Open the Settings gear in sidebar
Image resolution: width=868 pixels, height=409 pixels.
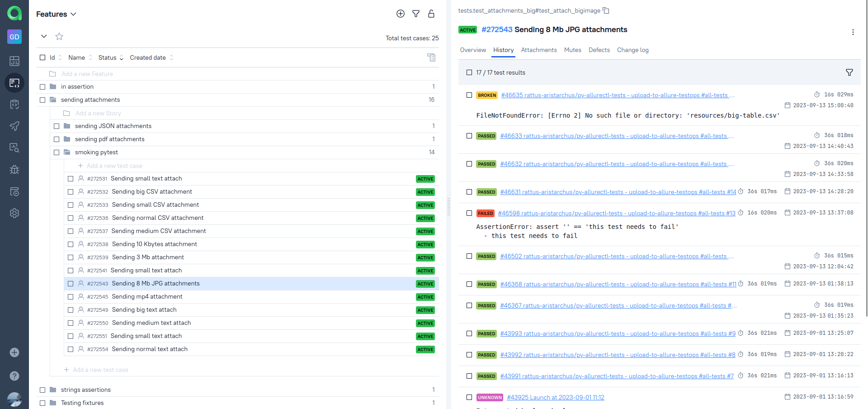pos(14,213)
